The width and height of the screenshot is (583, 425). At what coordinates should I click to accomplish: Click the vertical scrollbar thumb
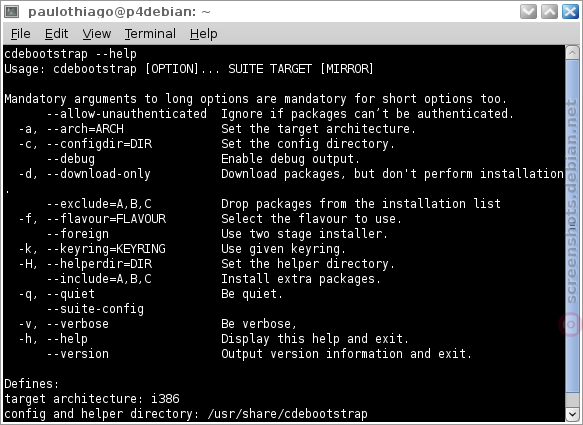[572, 226]
